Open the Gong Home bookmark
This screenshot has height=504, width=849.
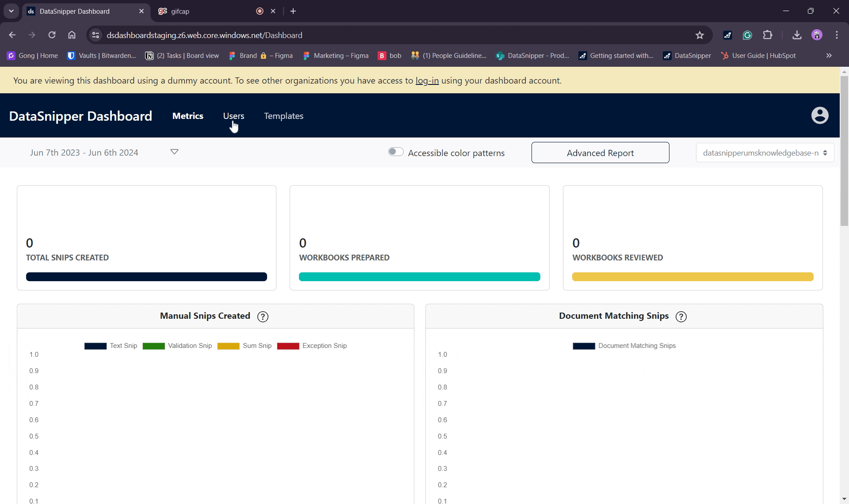click(32, 56)
